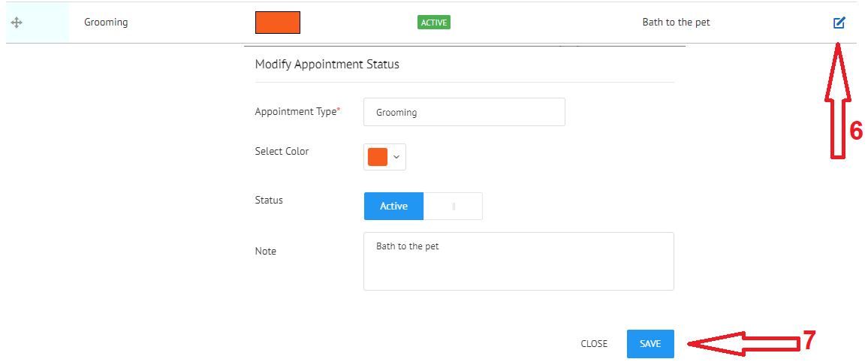The image size is (868, 362).
Task: Select the Grooming name in the table row
Action: [106, 23]
